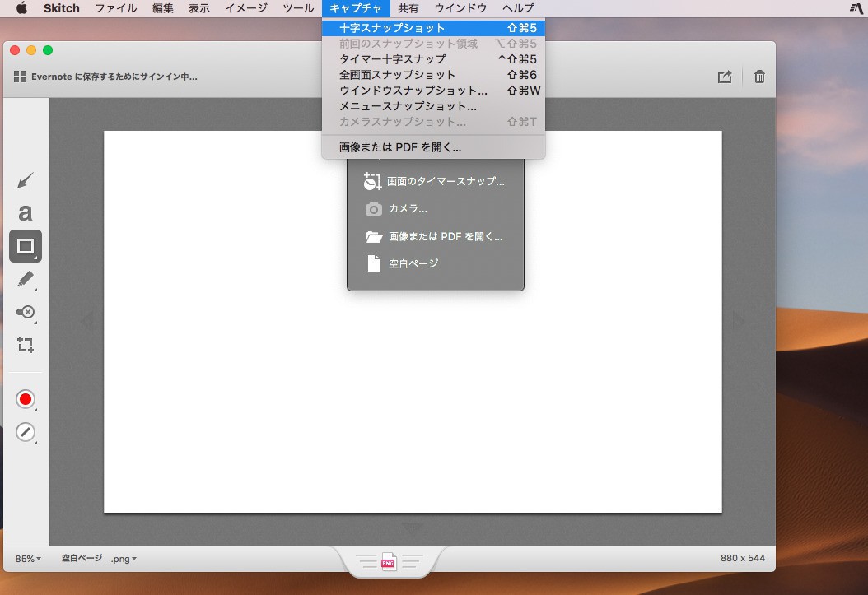The height and width of the screenshot is (595, 868).
Task: Click 空白ページ in the popup list
Action: tap(413, 263)
